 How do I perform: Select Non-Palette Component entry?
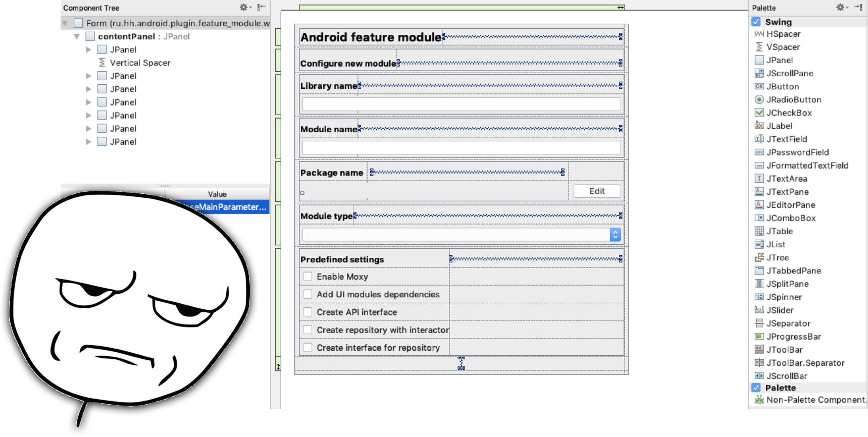pyautogui.click(x=810, y=400)
